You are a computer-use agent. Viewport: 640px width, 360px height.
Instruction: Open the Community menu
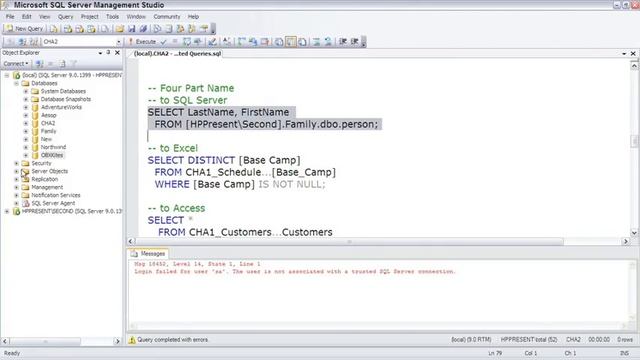tap(167, 17)
